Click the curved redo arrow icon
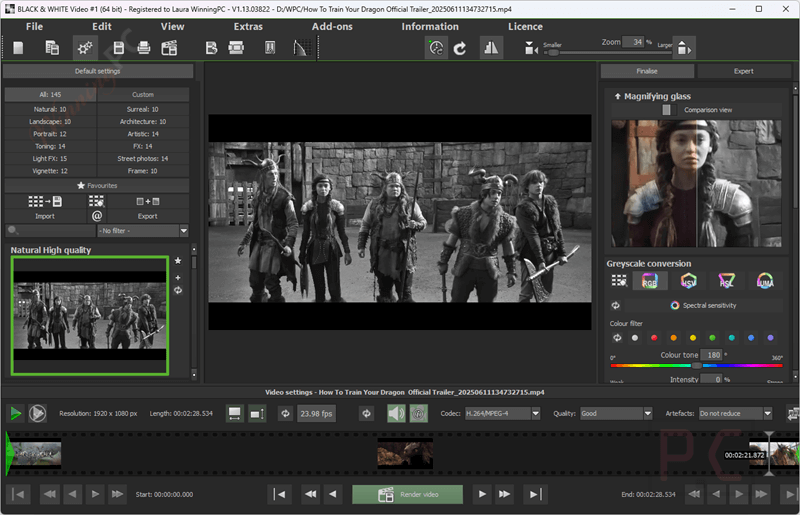Image resolution: width=800 pixels, height=515 pixels. (460, 48)
